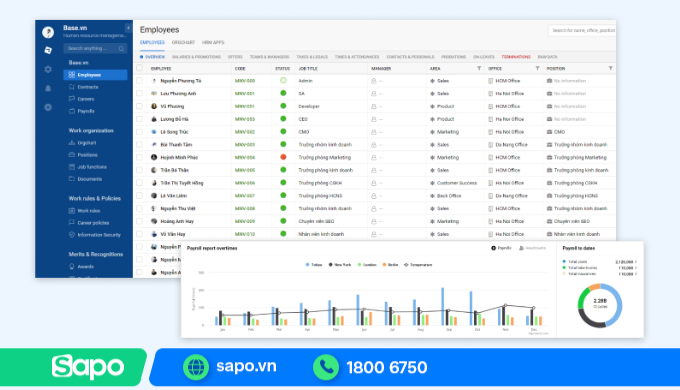The width and height of the screenshot is (680, 390).
Task: Open the settings gear icon in sidebar rail
Action: click(x=48, y=69)
